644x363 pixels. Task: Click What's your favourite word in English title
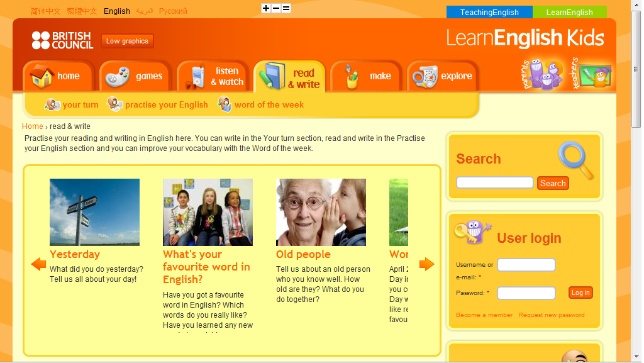tap(206, 267)
